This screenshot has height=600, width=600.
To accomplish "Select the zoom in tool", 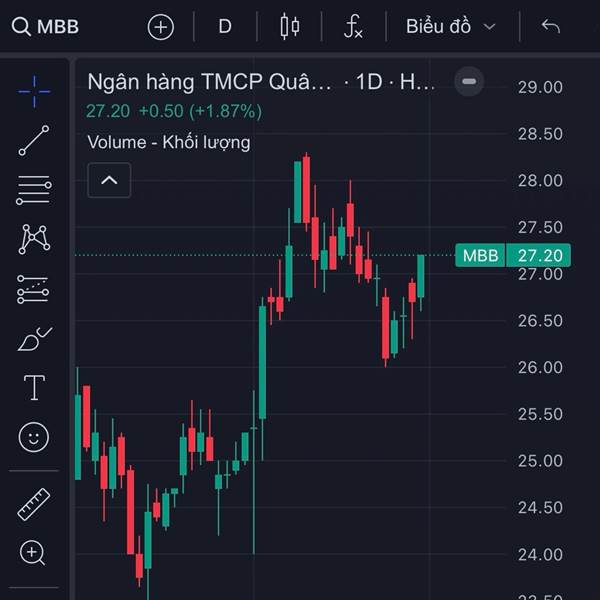I will point(32,553).
